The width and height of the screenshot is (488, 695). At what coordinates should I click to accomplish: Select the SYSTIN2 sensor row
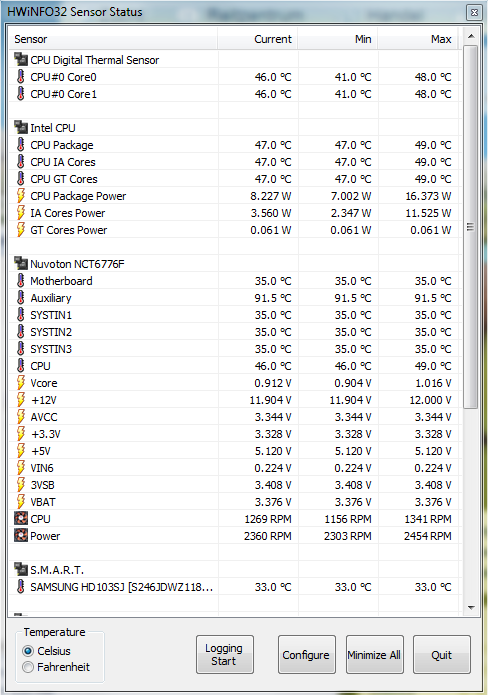pyautogui.click(x=234, y=332)
